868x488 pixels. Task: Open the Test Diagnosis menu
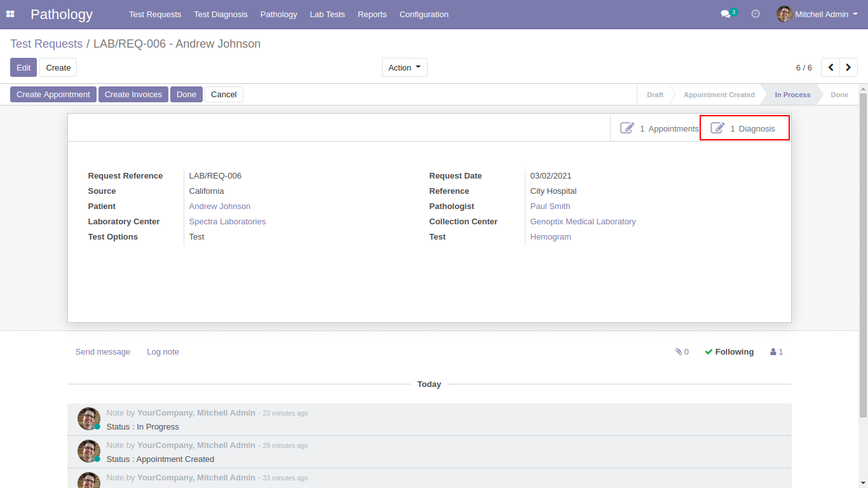point(220,14)
